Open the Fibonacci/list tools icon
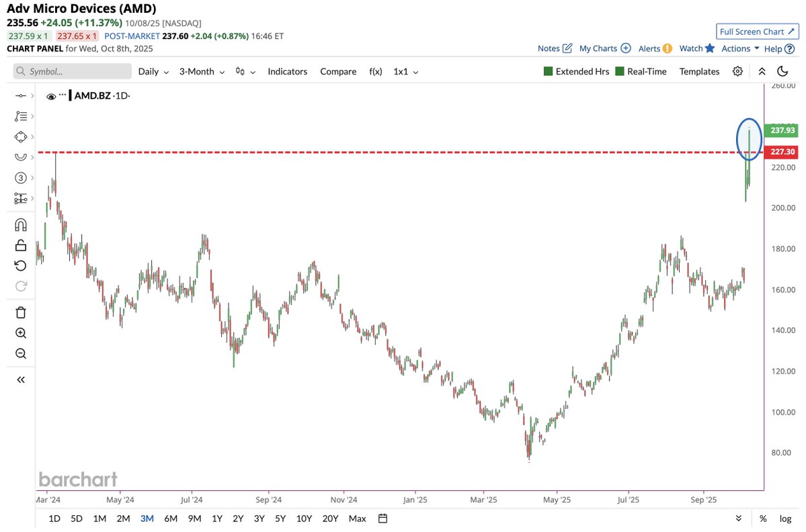The image size is (806, 532). tap(21, 117)
